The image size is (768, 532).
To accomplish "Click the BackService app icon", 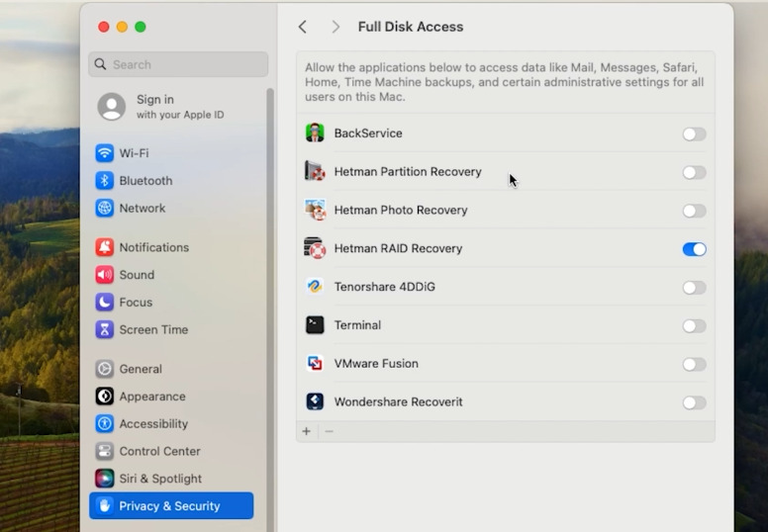I will point(315,133).
